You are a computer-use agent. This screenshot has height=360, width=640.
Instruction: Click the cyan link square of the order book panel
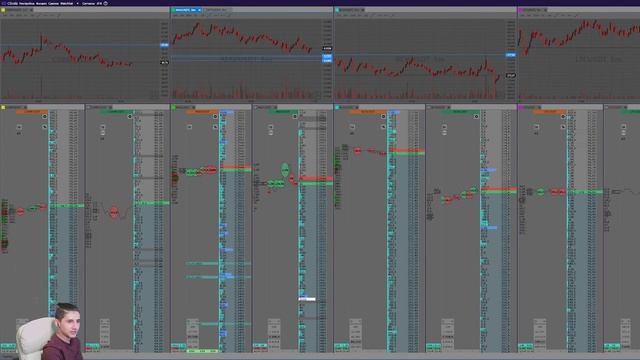[337, 107]
